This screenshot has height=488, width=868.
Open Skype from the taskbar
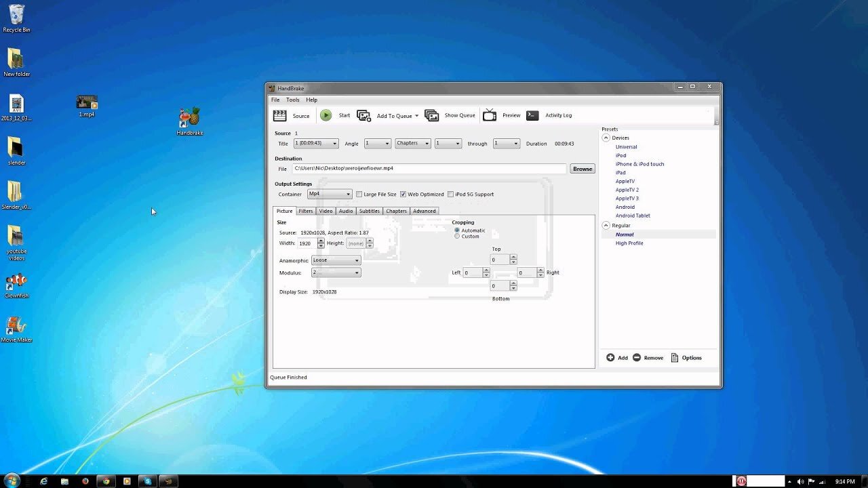coord(147,481)
